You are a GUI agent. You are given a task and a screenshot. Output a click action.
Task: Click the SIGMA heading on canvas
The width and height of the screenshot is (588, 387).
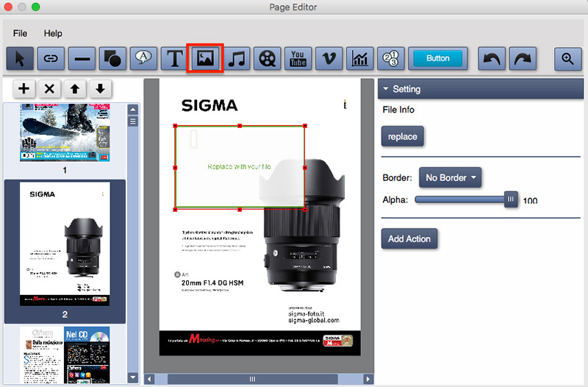(209, 105)
